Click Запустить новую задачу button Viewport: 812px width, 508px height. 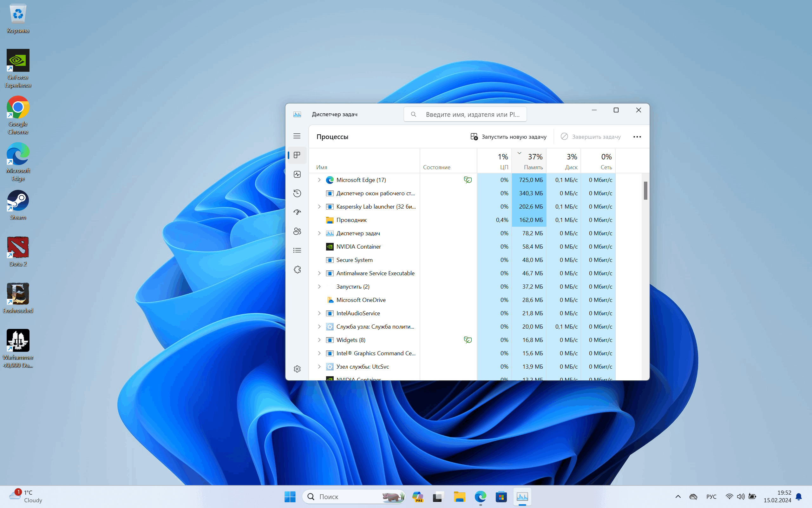tap(508, 137)
